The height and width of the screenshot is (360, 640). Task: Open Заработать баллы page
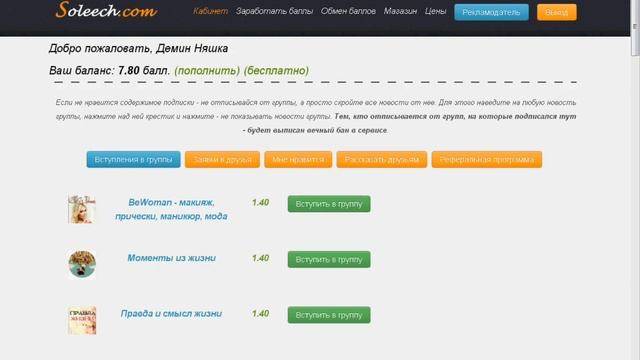(274, 11)
